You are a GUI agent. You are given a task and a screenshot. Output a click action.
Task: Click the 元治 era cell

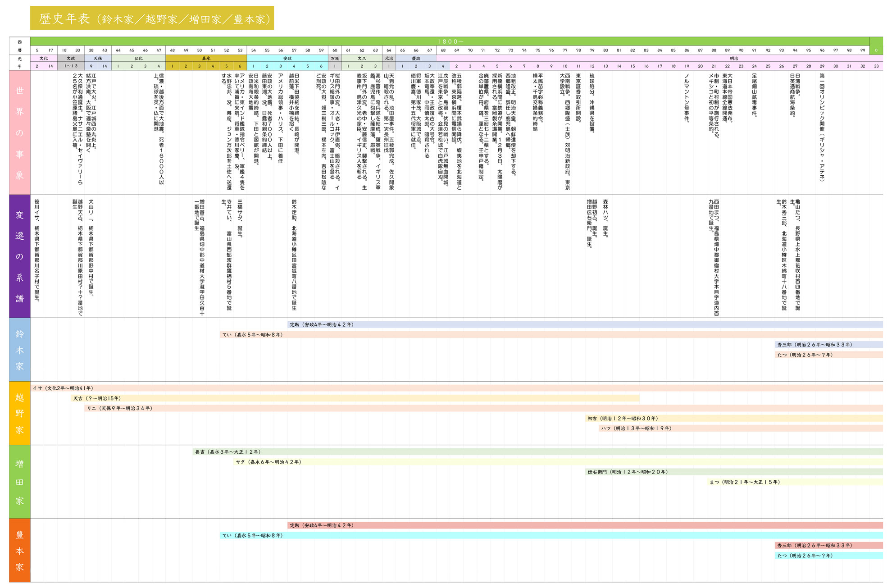tap(389, 58)
